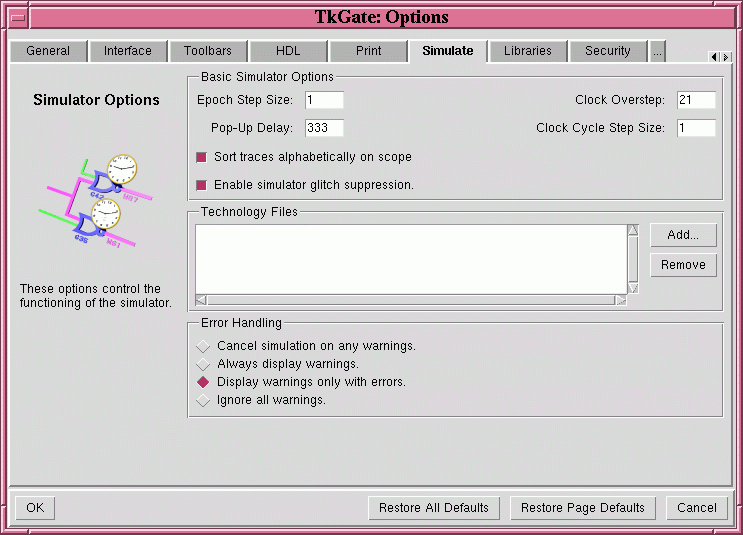
Task: Click the simulator logic gates clock illustration
Action: pyautogui.click(x=95, y=200)
